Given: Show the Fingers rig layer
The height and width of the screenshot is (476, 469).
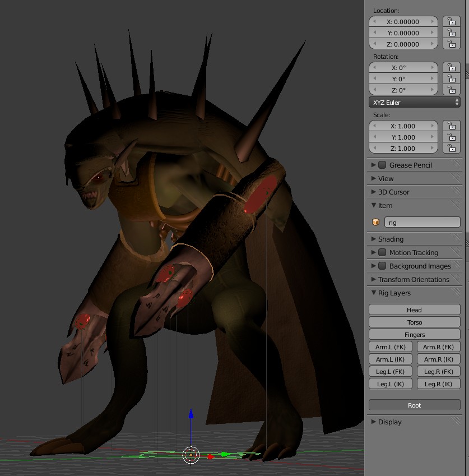Looking at the screenshot, I should 414,334.
